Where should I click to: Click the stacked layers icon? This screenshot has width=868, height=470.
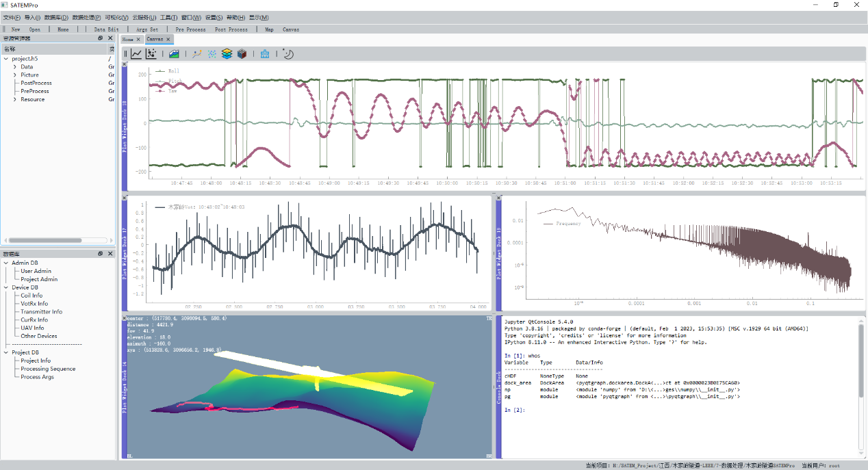(x=227, y=54)
